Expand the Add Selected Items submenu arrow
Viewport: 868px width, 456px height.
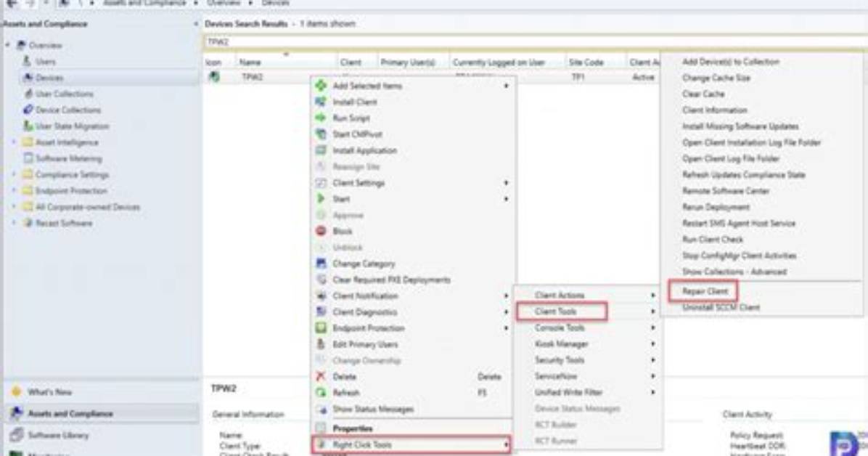click(505, 86)
